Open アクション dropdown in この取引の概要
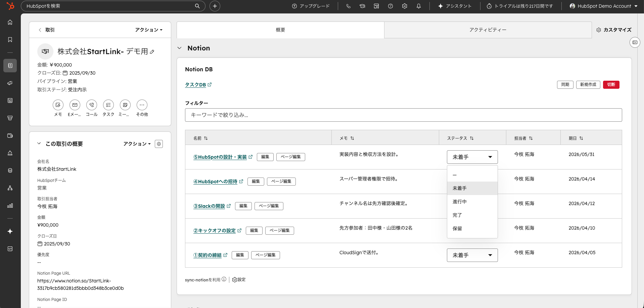 [137, 144]
